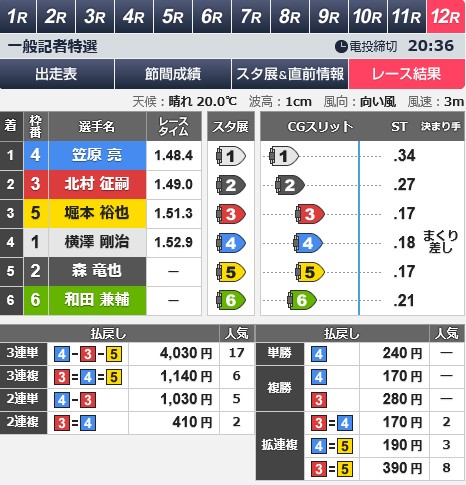
Task: Click green boat 6 icon in CGスリット
Action: [302, 300]
